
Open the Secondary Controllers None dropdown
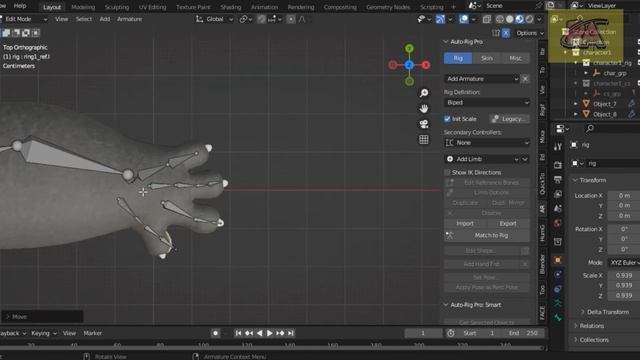(x=487, y=142)
